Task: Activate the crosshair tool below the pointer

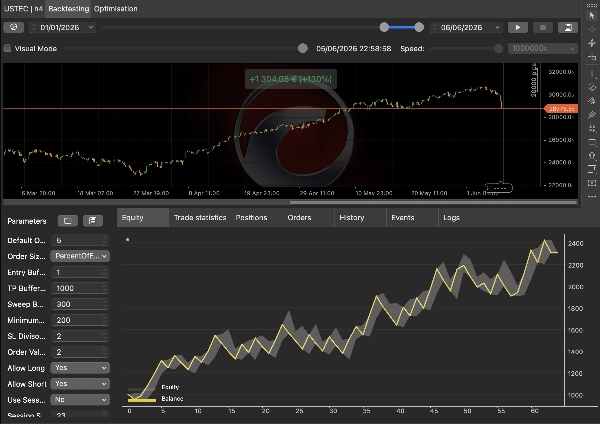Action: point(592,29)
